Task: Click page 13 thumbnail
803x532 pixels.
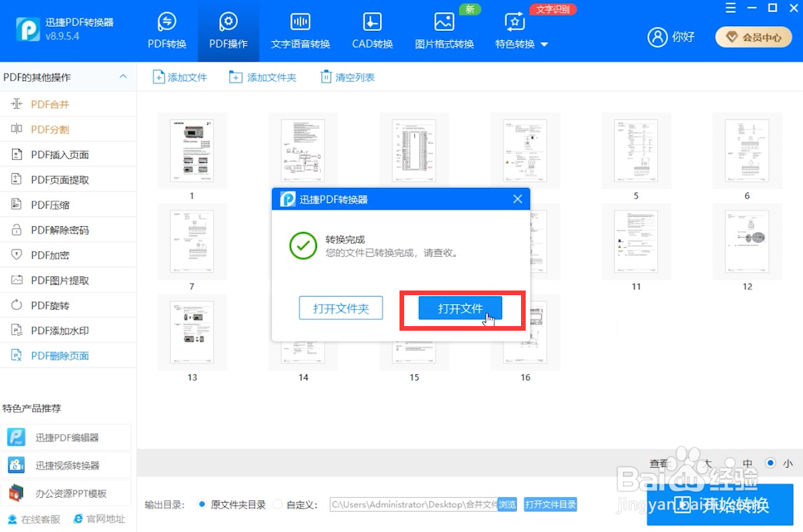Action: (192, 331)
